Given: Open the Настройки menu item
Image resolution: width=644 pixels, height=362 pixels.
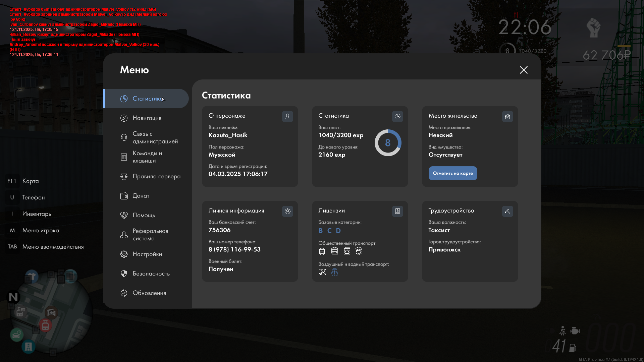Looking at the screenshot, I should click(x=147, y=254).
